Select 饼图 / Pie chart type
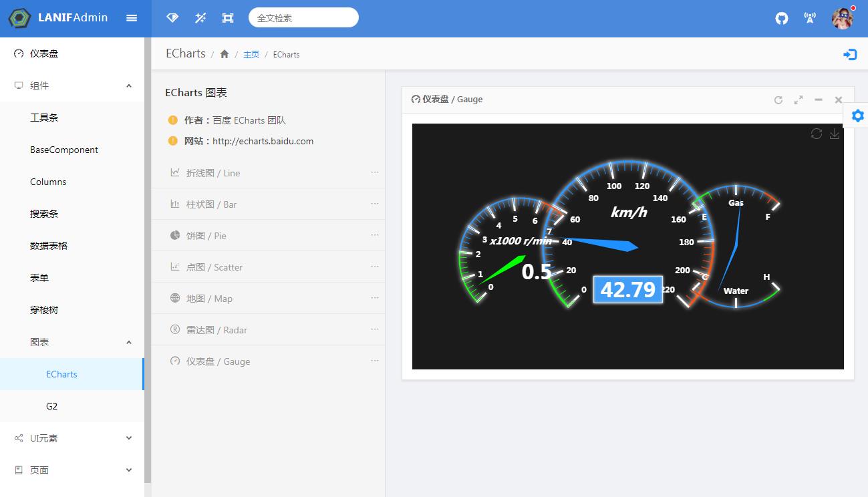868x497 pixels. point(268,235)
